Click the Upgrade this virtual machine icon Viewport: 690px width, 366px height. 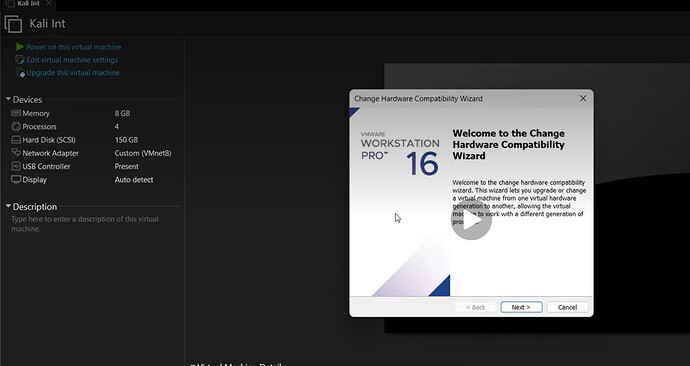(x=20, y=73)
